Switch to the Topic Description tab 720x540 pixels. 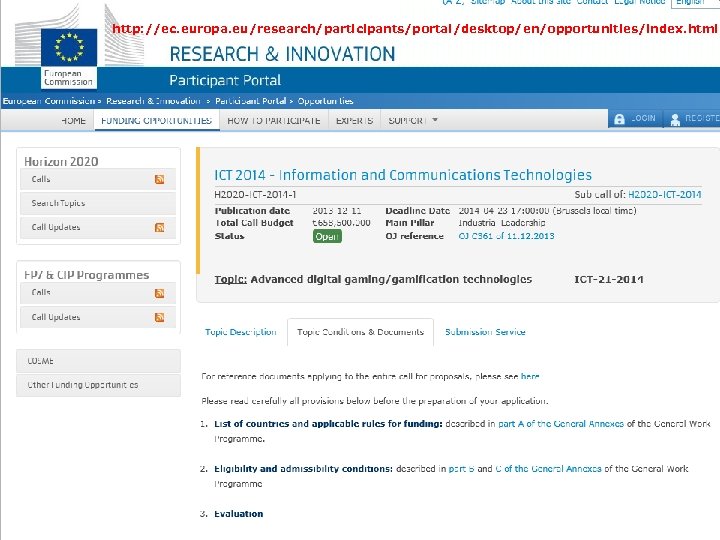tap(241, 332)
